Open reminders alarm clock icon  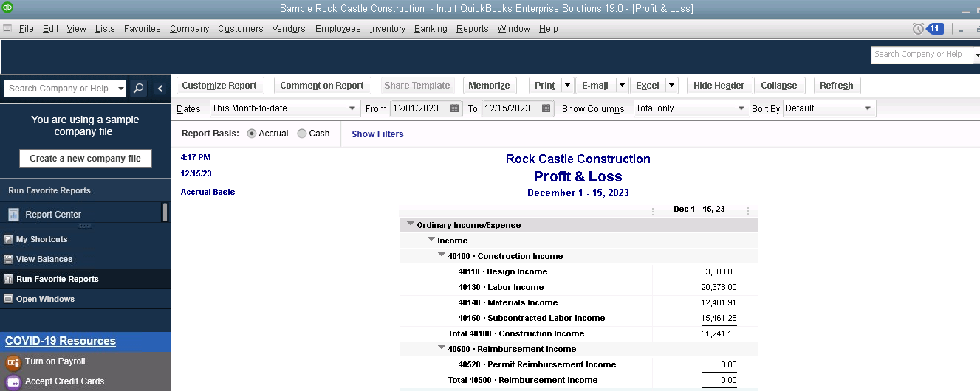918,29
